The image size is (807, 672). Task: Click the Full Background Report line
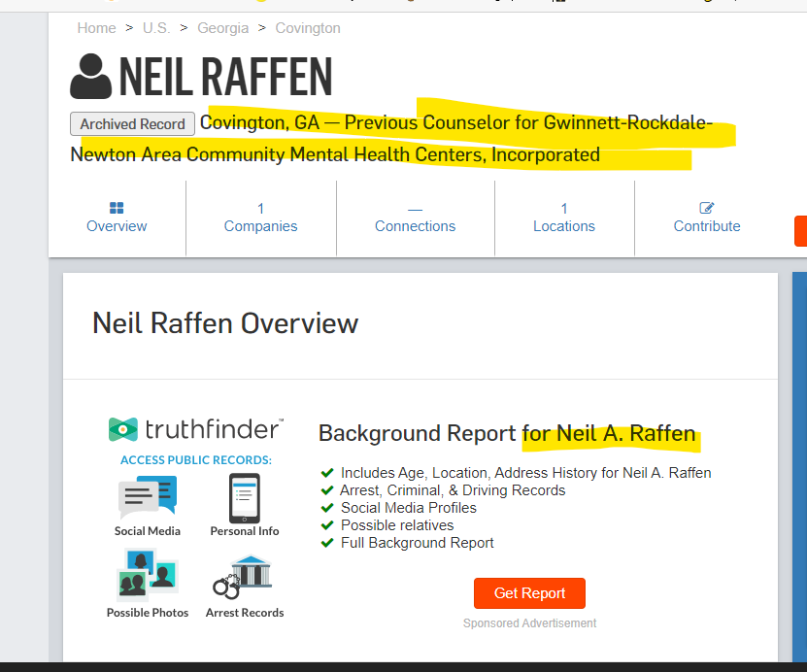click(417, 543)
